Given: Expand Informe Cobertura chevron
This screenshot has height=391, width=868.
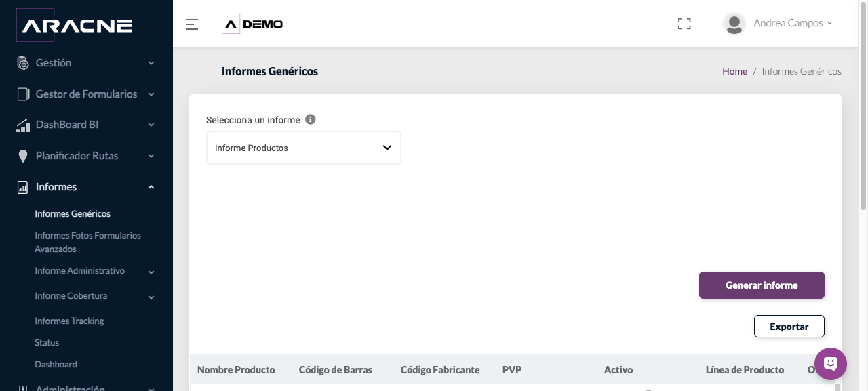Looking at the screenshot, I should 151,297.
